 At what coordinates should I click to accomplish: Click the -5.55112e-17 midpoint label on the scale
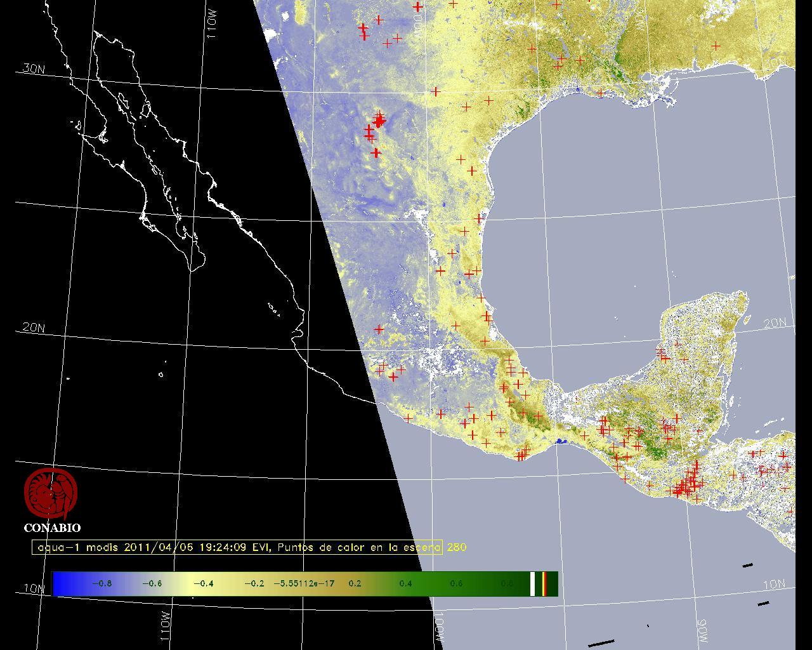point(307,583)
